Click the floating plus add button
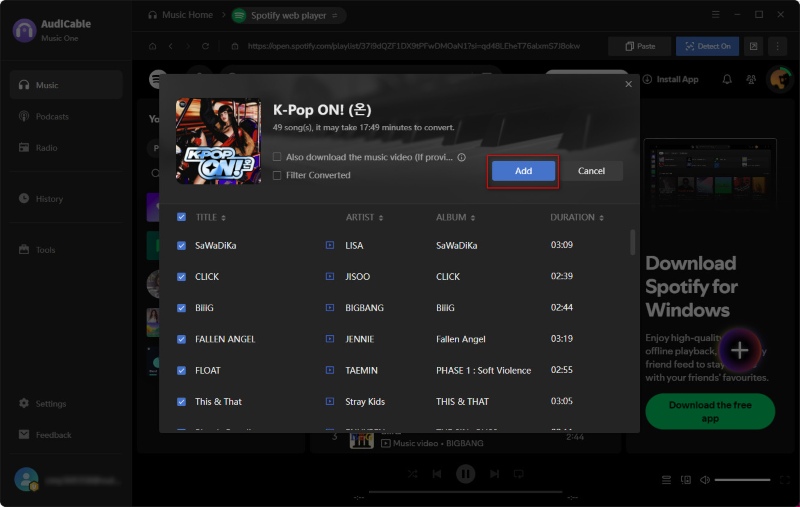This screenshot has width=800, height=507. [739, 350]
